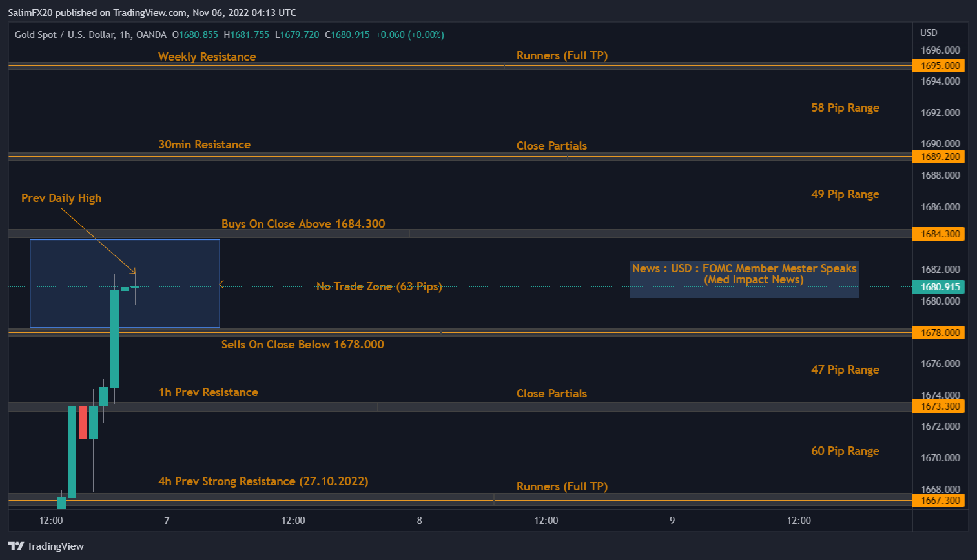The height and width of the screenshot is (560, 977).
Task: Open the Gold Spot / U.S. Dollar symbol title
Action: [66, 35]
